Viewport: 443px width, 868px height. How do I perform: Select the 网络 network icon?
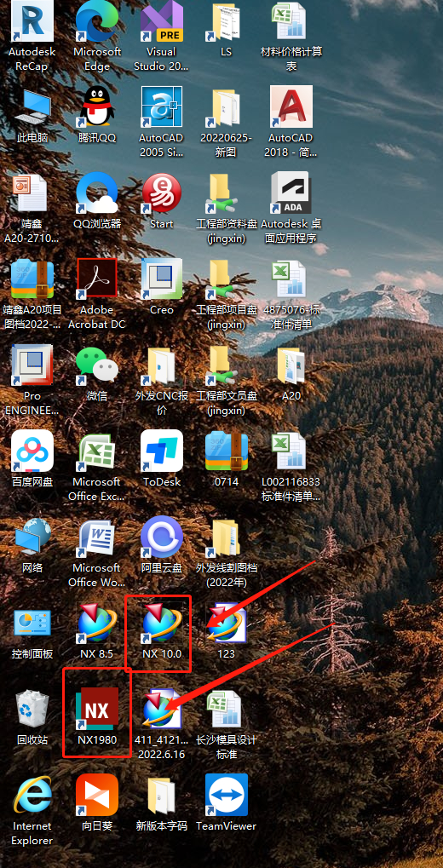tap(32, 537)
